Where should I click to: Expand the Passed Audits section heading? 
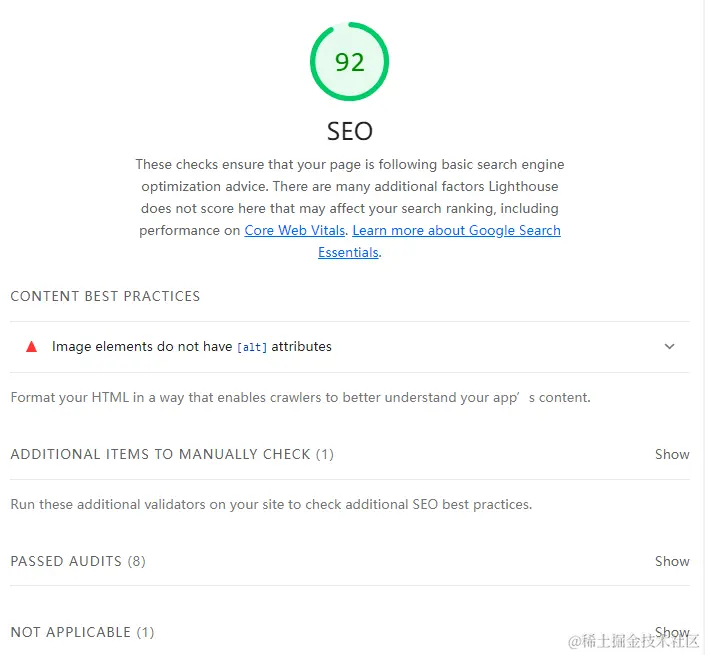(x=66, y=561)
